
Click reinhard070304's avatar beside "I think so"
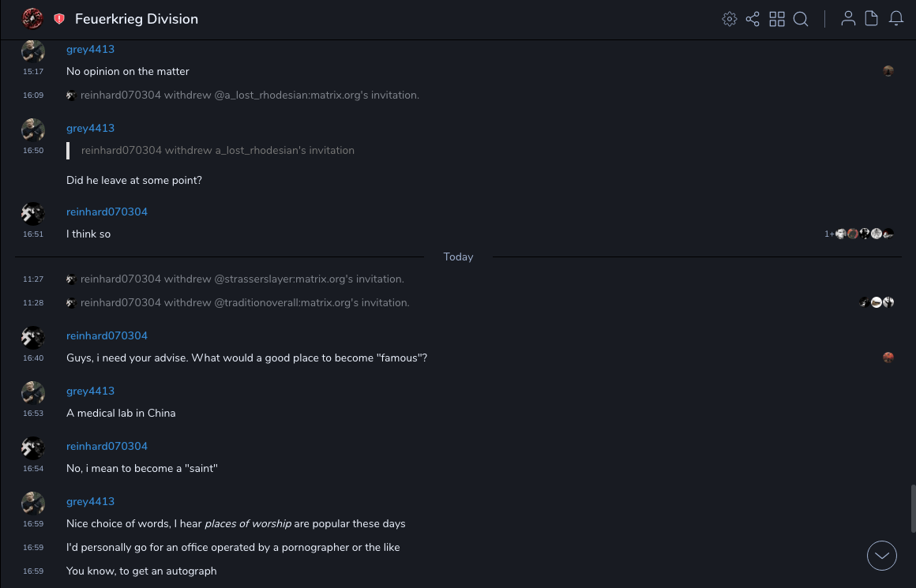(x=33, y=213)
